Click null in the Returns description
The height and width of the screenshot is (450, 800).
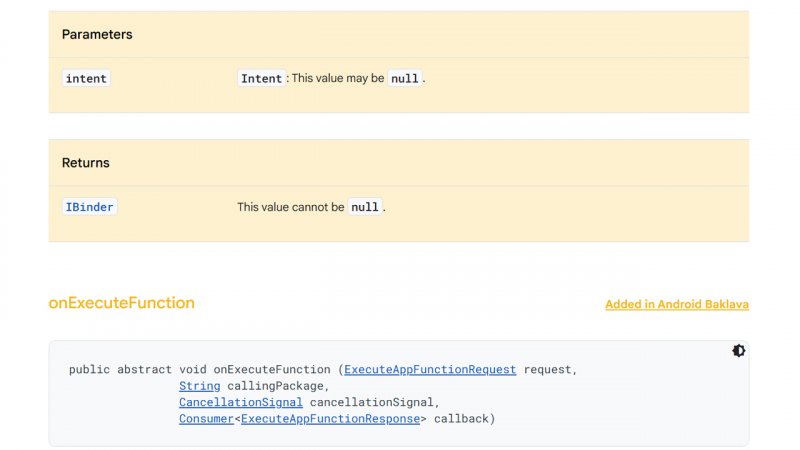[x=365, y=207]
